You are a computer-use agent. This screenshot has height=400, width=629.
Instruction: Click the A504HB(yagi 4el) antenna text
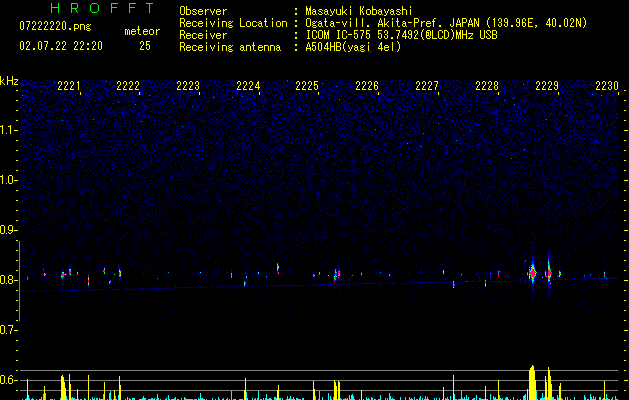(353, 47)
